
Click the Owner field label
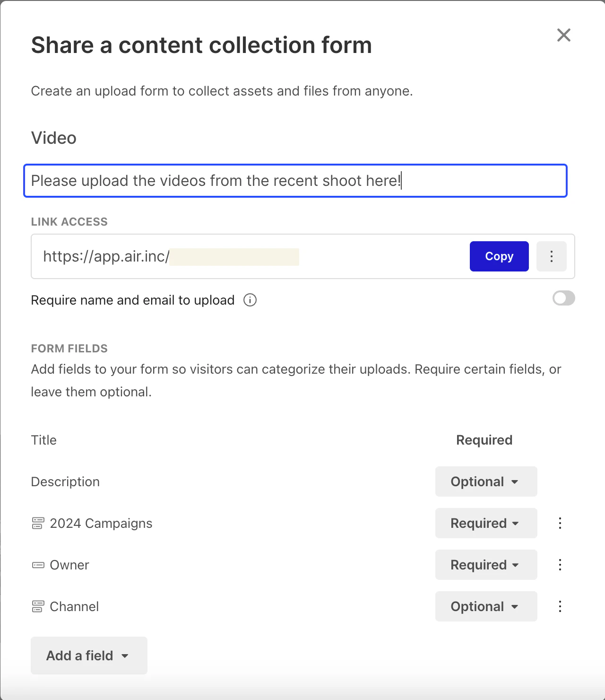(69, 565)
